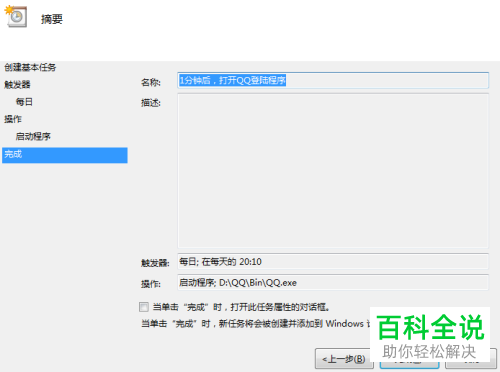The height and width of the screenshot is (372, 500).
Task: Click the 描述 label
Action: point(151,103)
